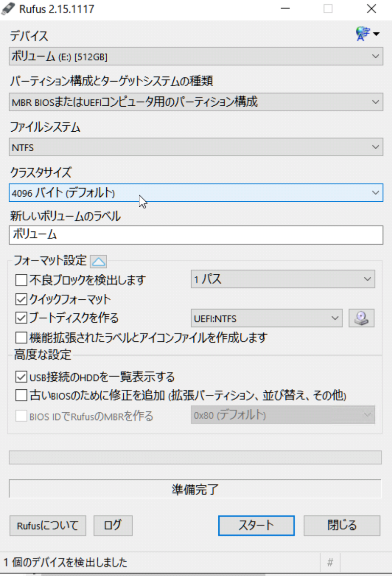
Task: Expand the NTFS file system dropdown
Action: [196, 147]
